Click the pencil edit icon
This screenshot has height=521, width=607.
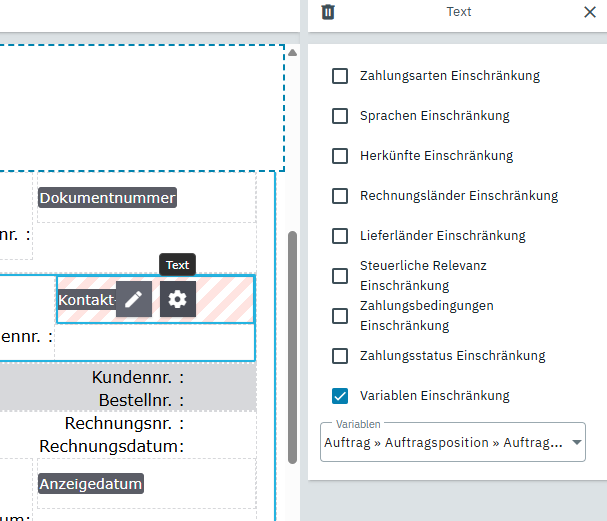(x=134, y=299)
